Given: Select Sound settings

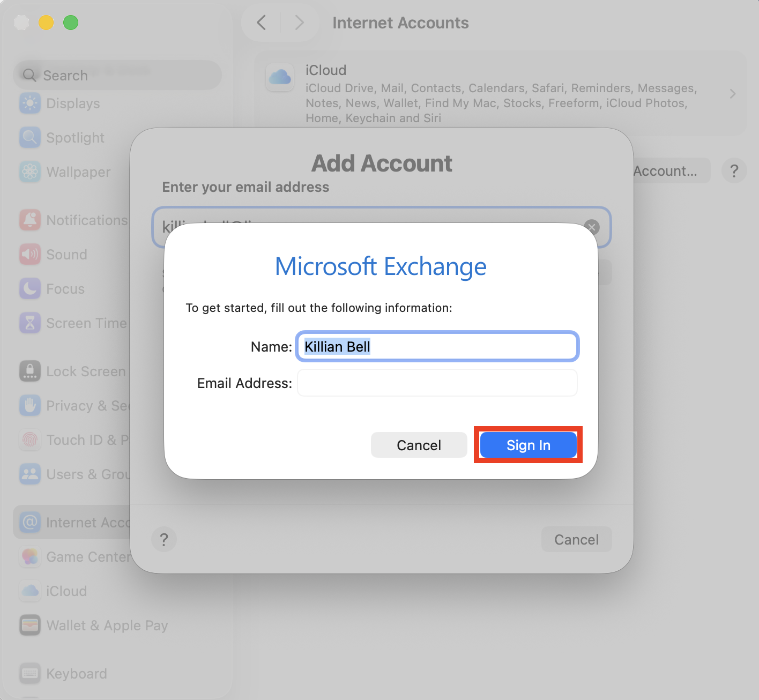Looking at the screenshot, I should 66,254.
